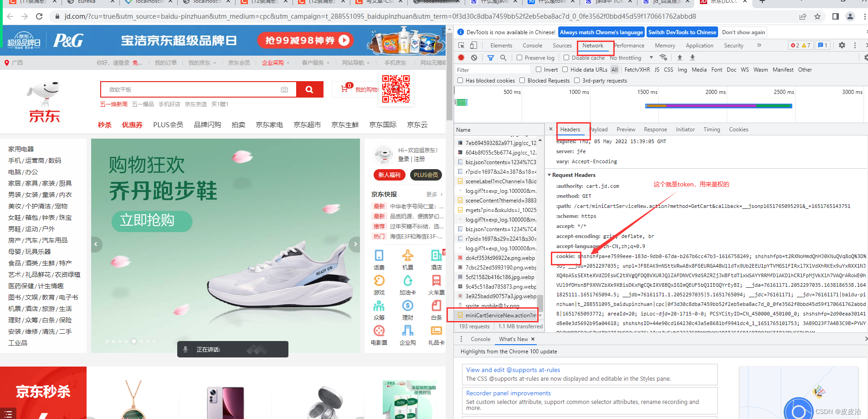Enable the Preserve log checkbox
The height and width of the screenshot is (419, 868).
pos(519,57)
